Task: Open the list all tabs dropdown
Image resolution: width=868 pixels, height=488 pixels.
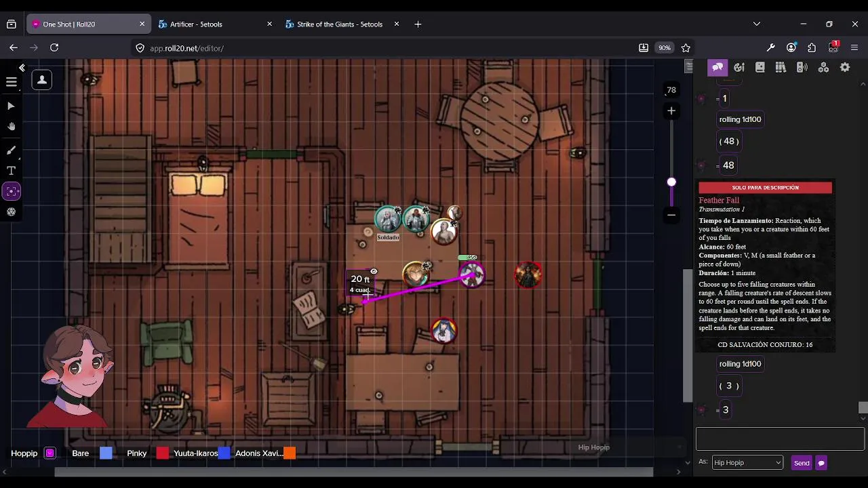Action: (757, 24)
